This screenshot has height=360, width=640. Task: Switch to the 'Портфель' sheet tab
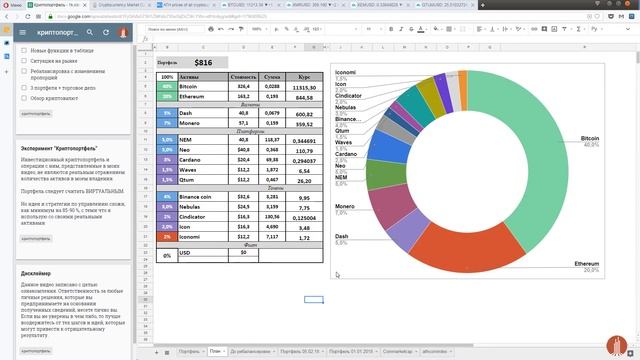191,351
